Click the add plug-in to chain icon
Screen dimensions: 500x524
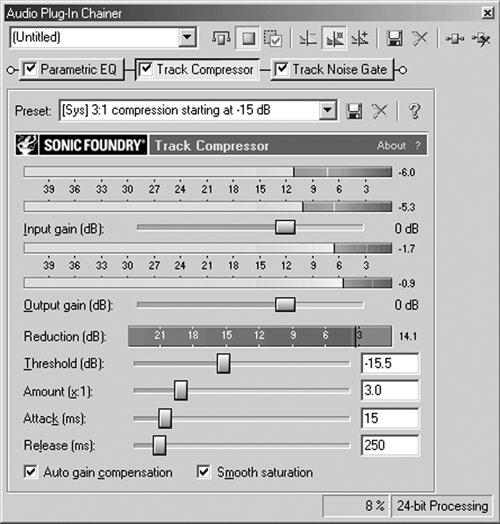pyautogui.click(x=455, y=39)
